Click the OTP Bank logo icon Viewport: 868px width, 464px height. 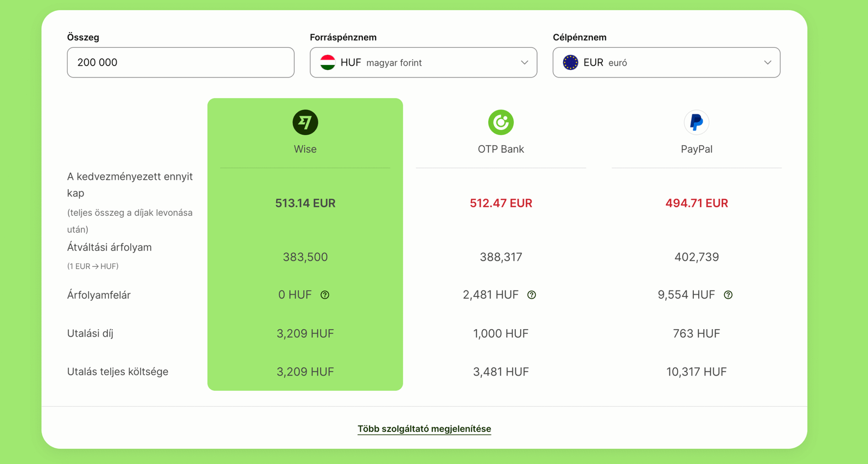coord(501,123)
